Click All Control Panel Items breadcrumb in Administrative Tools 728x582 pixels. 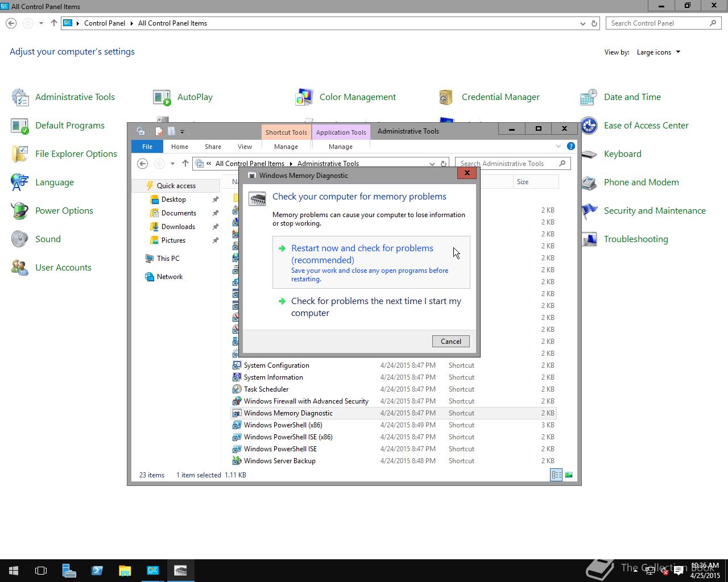coord(250,164)
